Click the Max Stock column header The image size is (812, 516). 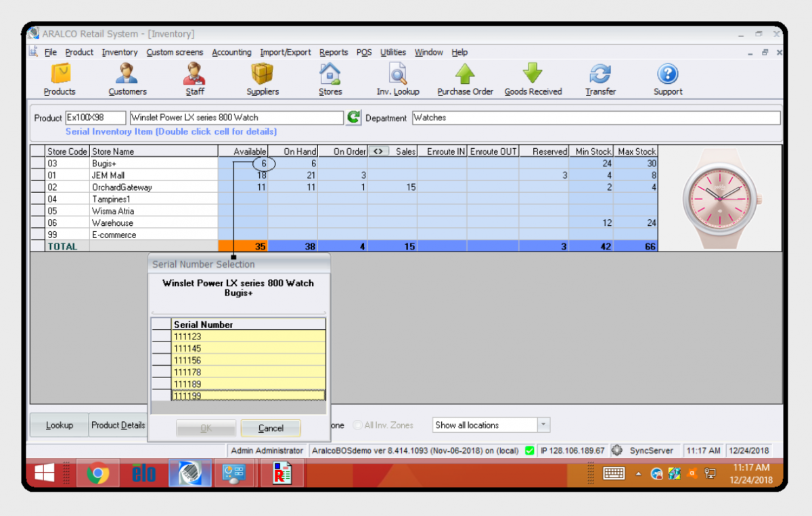[636, 151]
